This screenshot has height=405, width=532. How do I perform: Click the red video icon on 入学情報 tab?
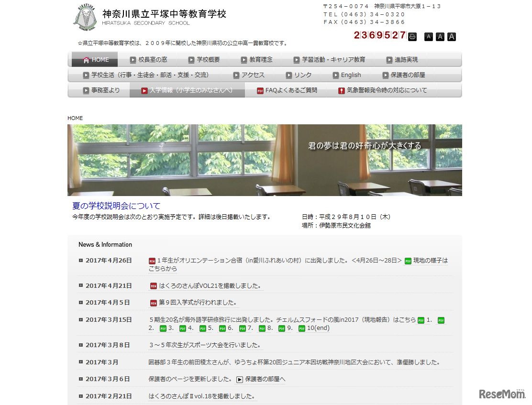coord(144,90)
